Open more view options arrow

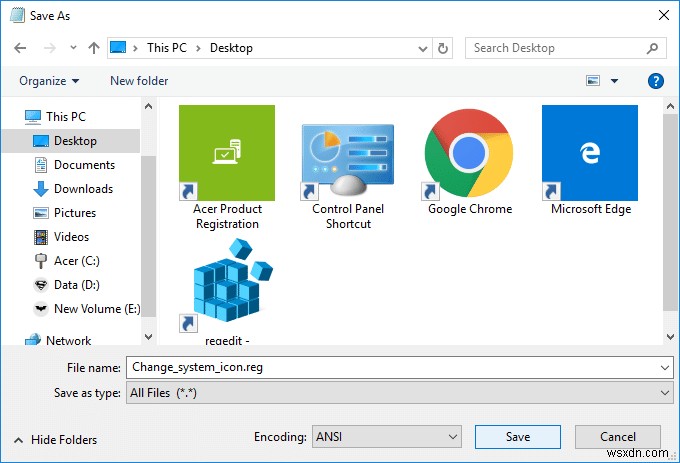point(615,81)
